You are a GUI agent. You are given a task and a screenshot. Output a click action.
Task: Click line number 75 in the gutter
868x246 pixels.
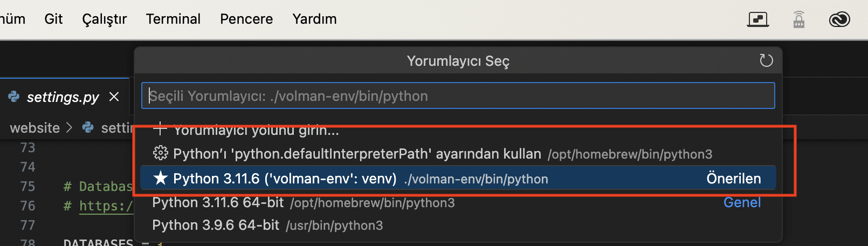(27, 186)
